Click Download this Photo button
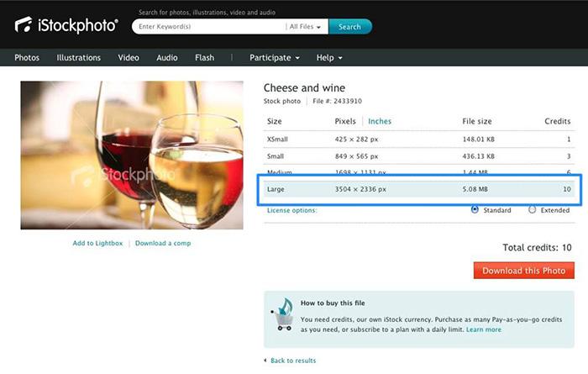 coord(524,271)
